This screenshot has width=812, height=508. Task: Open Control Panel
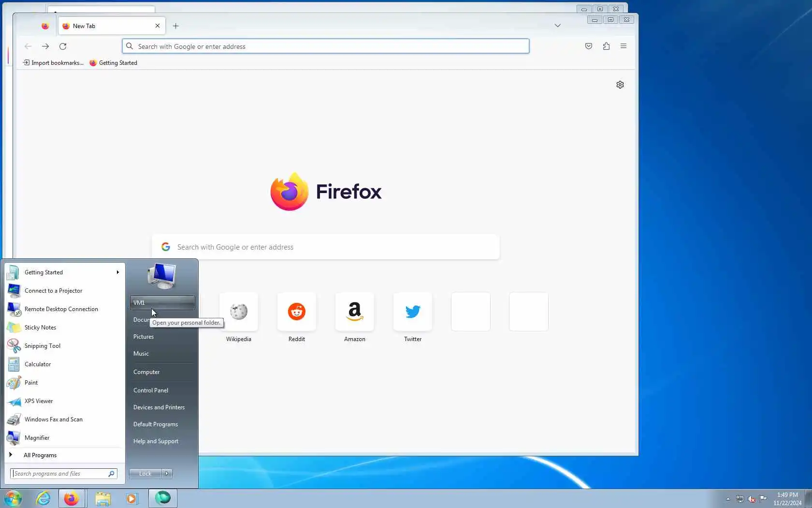(162, 390)
